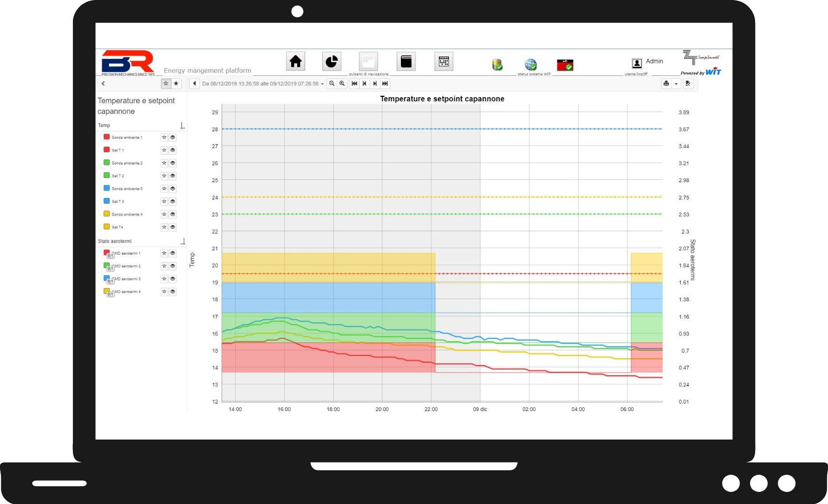Favorite the Set T 2 series
828x504 pixels.
coord(164,176)
